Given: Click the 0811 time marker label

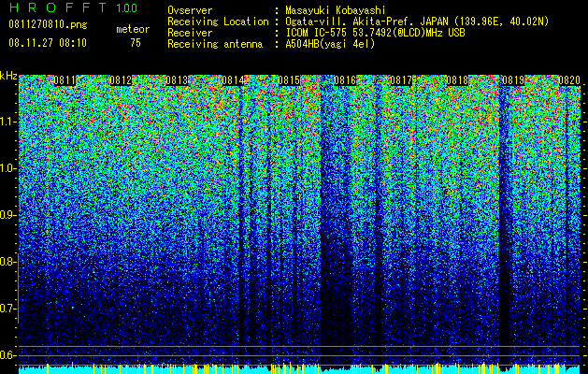Looking at the screenshot, I should [x=65, y=80].
